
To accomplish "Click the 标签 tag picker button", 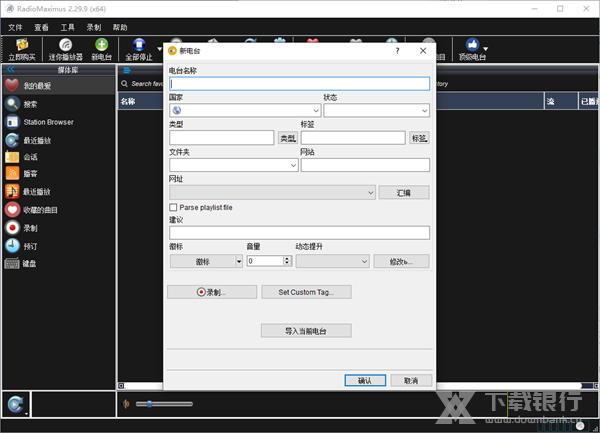I will (419, 138).
